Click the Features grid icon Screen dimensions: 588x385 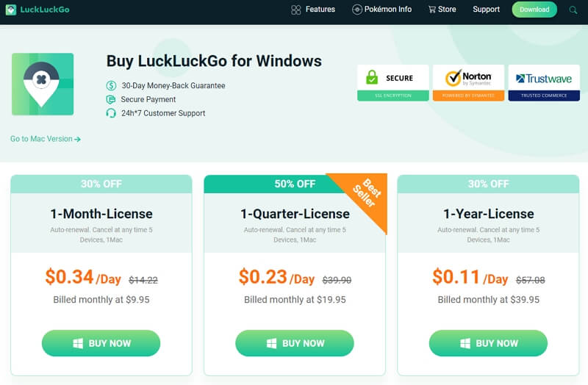click(x=296, y=10)
